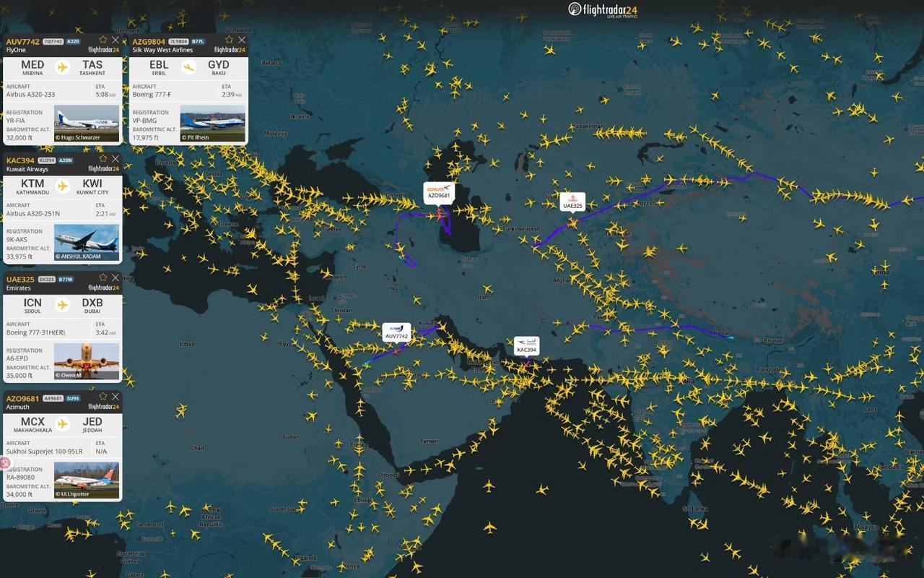Click the KU394 flight number badge

46,160
